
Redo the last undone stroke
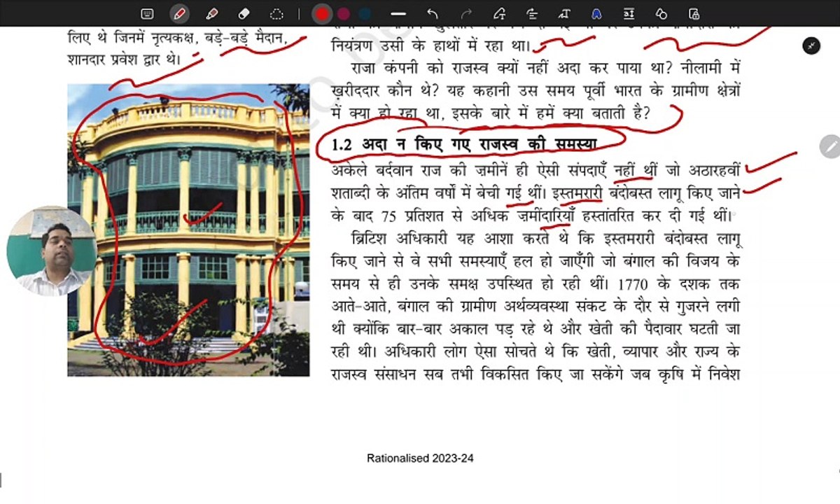click(466, 13)
